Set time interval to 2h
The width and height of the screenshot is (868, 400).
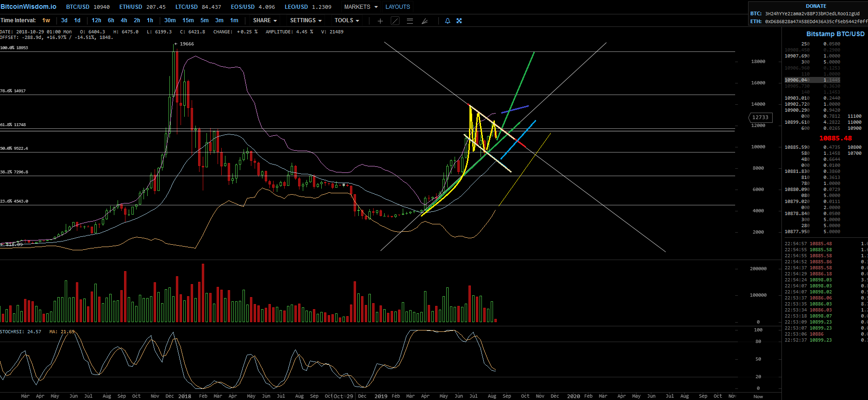(137, 20)
